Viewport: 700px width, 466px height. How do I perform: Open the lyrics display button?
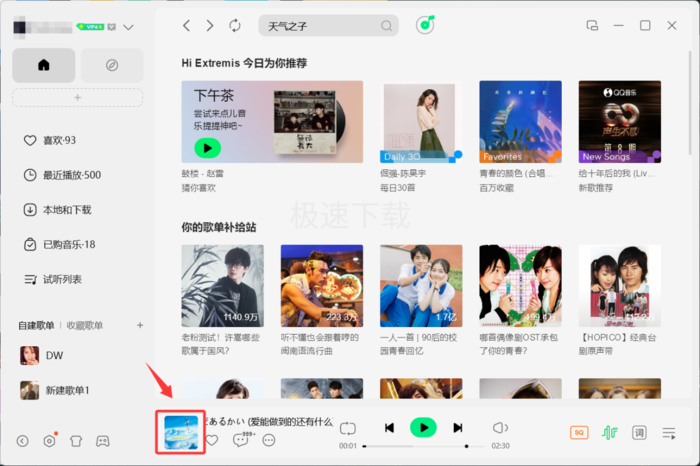tap(639, 433)
